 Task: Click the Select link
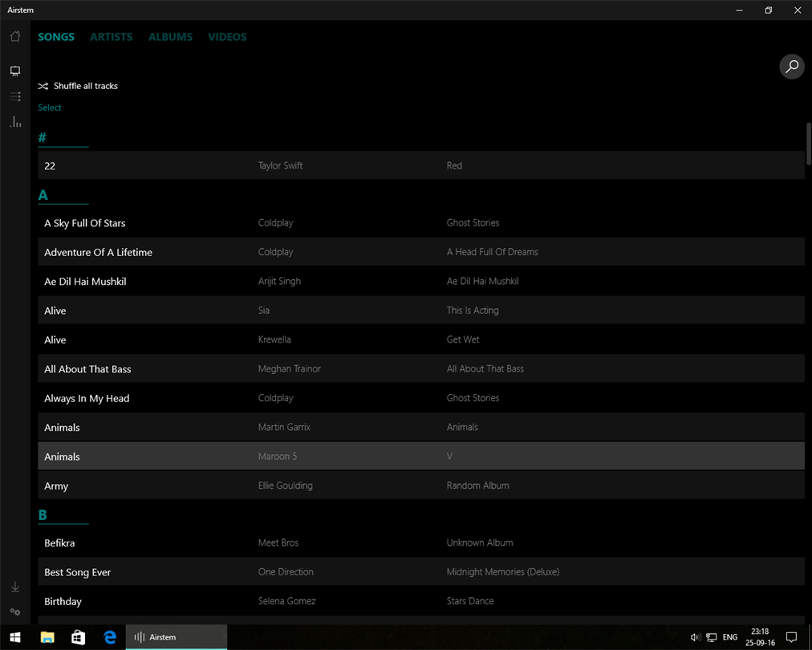(50, 108)
